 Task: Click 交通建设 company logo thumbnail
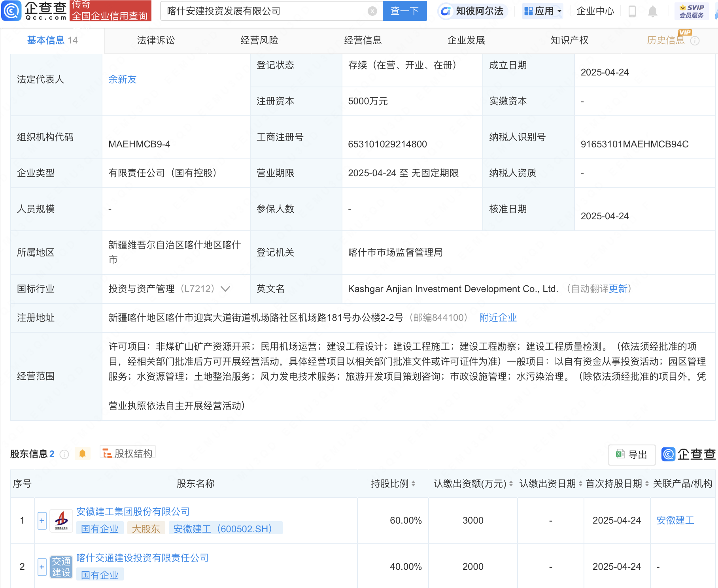point(61,567)
